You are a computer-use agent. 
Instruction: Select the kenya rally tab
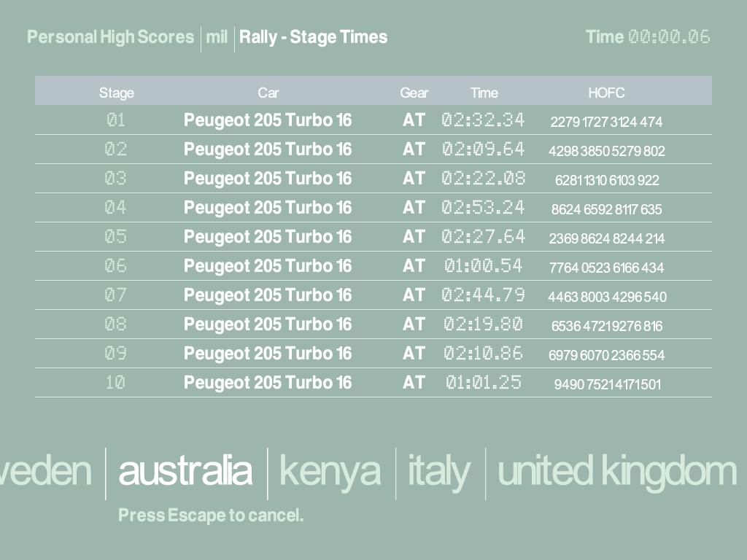coord(330,471)
